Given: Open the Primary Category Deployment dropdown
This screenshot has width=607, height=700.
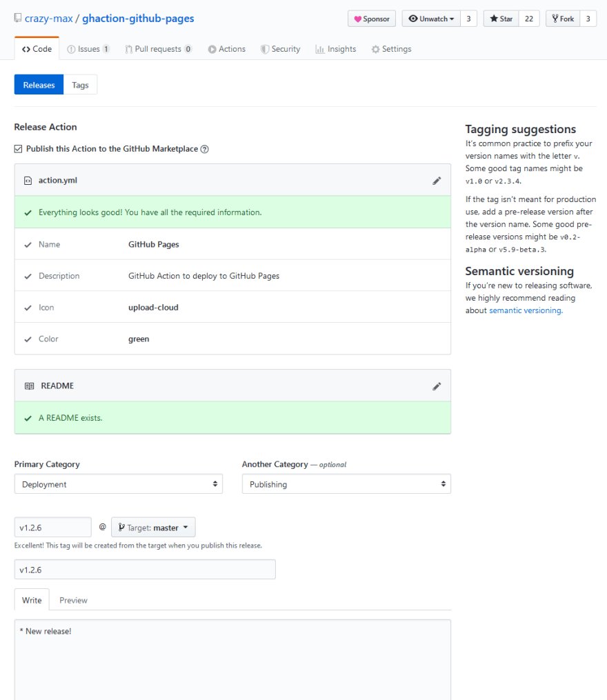Looking at the screenshot, I should [x=119, y=484].
